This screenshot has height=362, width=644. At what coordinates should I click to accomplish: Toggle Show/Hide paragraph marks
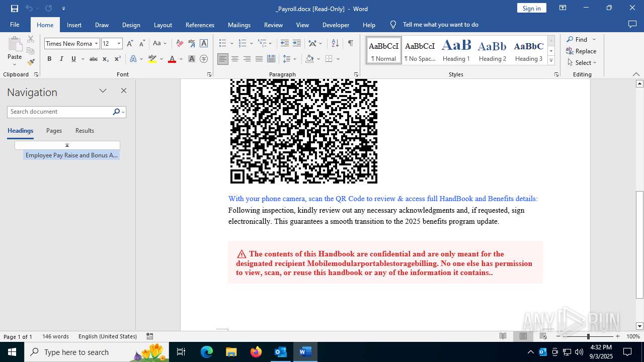click(350, 43)
